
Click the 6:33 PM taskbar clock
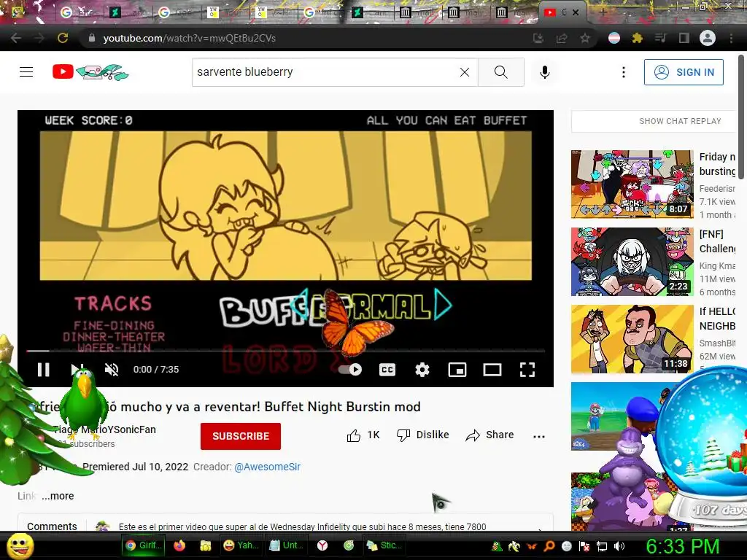point(682,546)
